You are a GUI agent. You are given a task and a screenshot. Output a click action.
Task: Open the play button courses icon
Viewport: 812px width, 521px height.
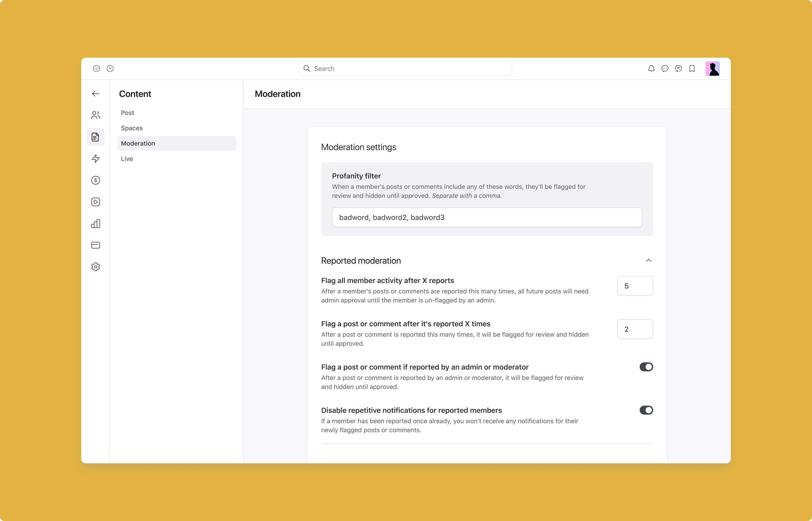[x=95, y=202]
